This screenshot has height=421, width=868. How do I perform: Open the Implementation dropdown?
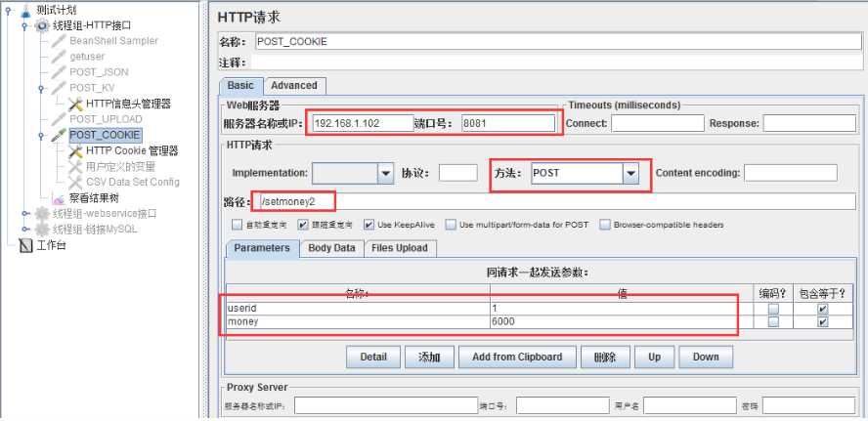(x=385, y=173)
